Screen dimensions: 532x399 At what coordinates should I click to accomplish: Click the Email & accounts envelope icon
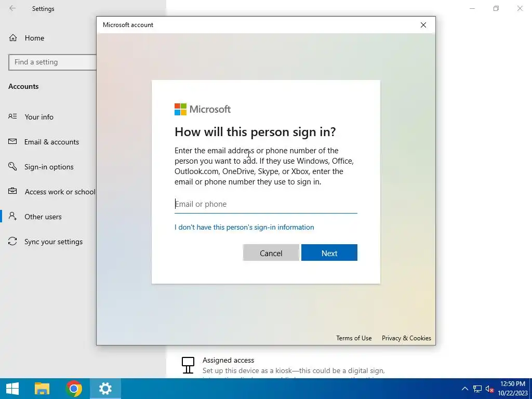tap(12, 141)
